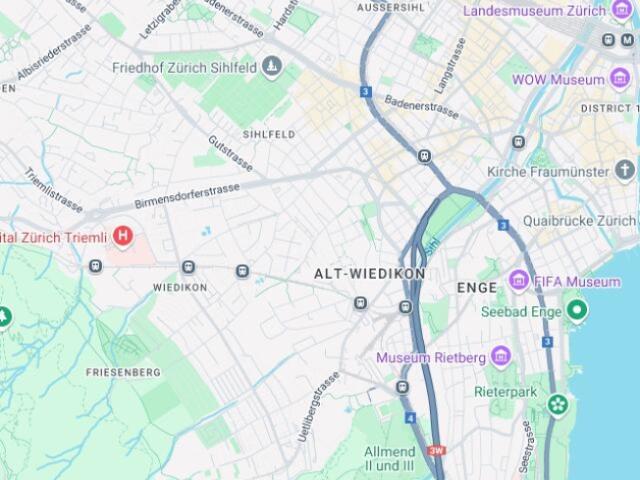Click the route 4 highway shield

click(x=410, y=418)
